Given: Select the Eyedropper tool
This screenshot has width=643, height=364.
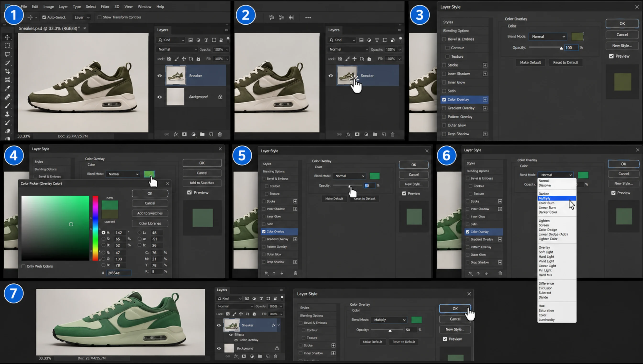Looking at the screenshot, I should [7, 88].
